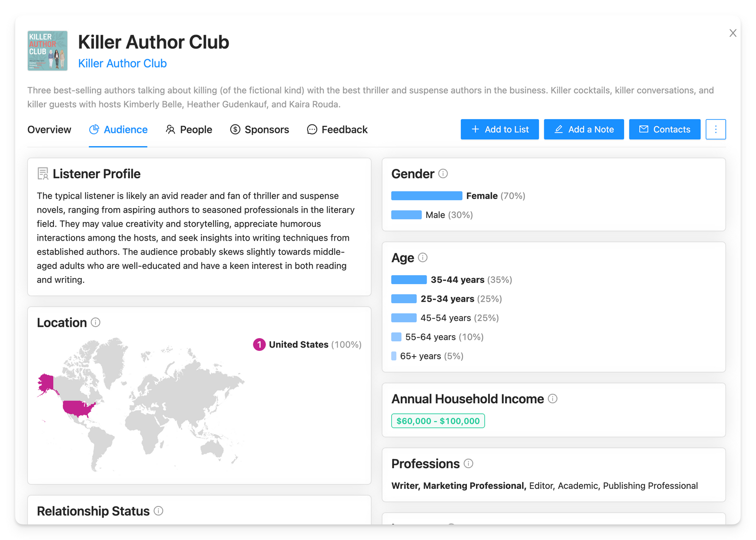756x540 pixels.
Task: Click the Add a Note button
Action: click(584, 129)
